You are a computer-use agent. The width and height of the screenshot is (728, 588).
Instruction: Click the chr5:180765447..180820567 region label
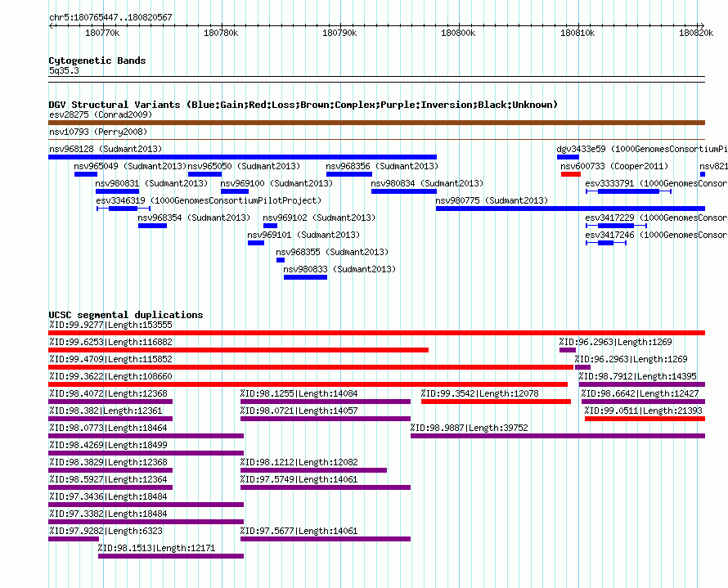pos(110,17)
